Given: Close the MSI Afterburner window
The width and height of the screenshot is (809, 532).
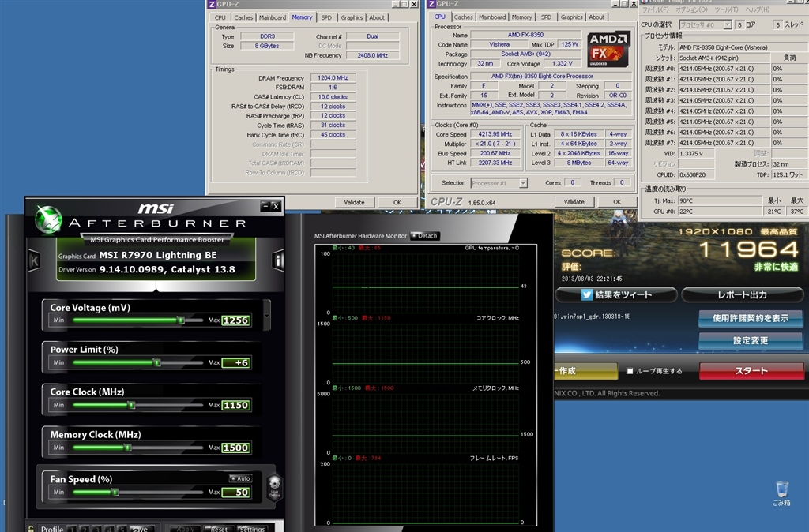Looking at the screenshot, I should coord(276,206).
